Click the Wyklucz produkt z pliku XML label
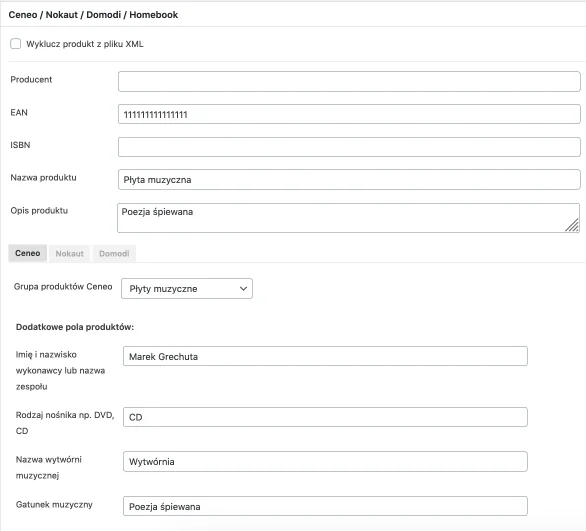Viewport: 586px width, 531px height. (85, 44)
